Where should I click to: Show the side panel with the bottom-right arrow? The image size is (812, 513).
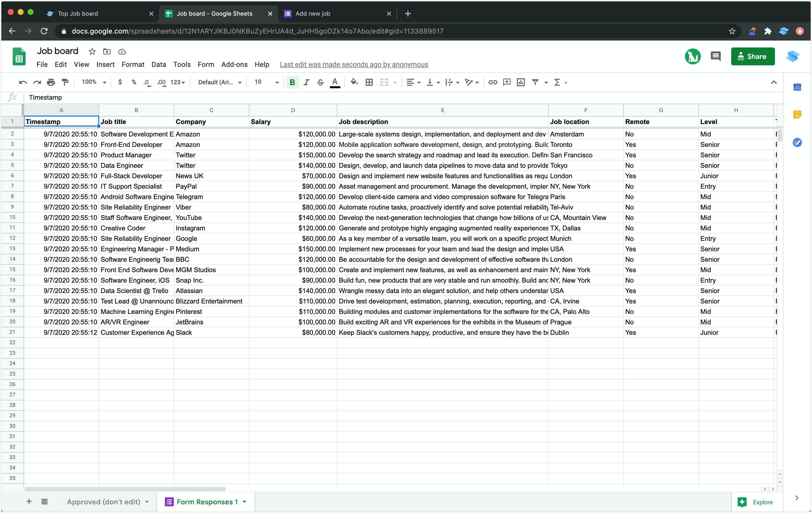click(x=797, y=498)
